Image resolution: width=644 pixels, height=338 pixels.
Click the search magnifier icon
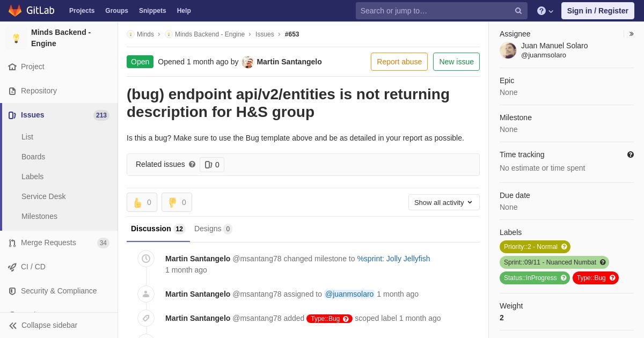pos(518,11)
